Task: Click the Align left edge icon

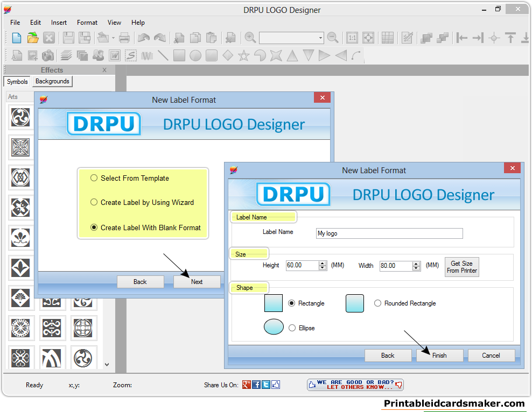Action: coord(461,38)
